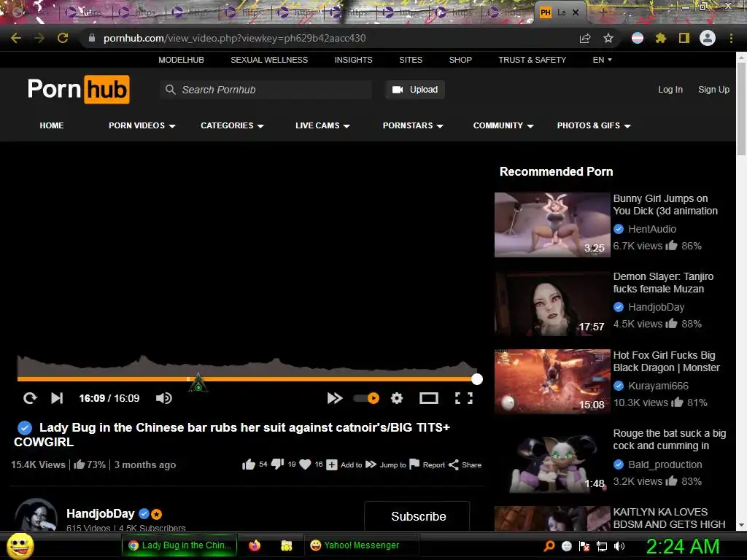Open recommended thumbnail with 1:48 duration
This screenshot has width=747, height=560.
point(552,460)
